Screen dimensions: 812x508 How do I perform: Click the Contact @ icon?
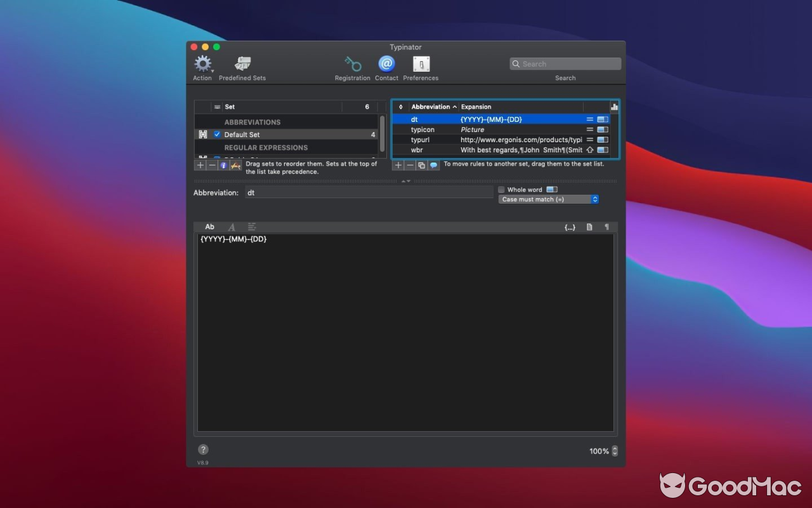(386, 64)
